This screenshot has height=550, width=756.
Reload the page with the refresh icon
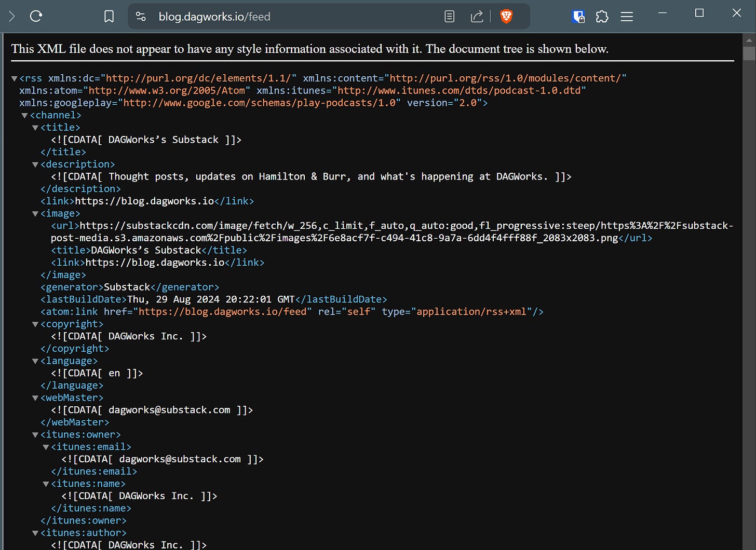tap(36, 17)
